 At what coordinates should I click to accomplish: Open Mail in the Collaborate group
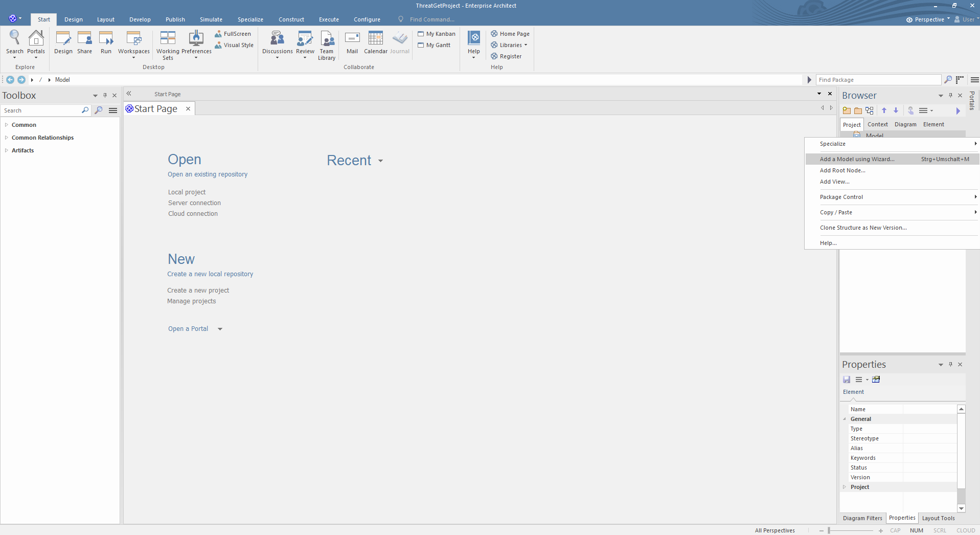(352, 38)
